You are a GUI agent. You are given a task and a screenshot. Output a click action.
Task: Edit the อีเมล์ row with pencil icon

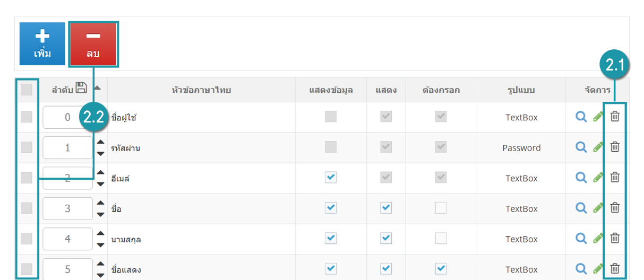click(598, 177)
